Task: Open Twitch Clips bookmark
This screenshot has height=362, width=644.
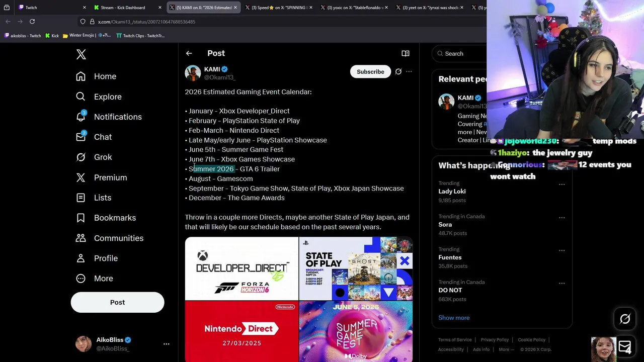Action: coord(140,36)
